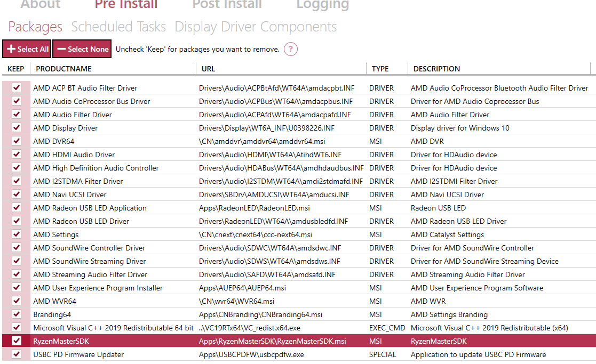Uncheck Keep for AMD High Definition Audio Controller
Image resolution: width=596 pixels, height=364 pixels.
point(17,167)
